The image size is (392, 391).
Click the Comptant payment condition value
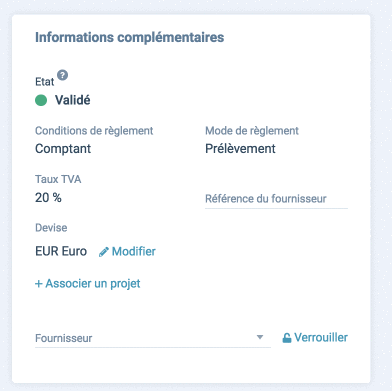(x=63, y=149)
